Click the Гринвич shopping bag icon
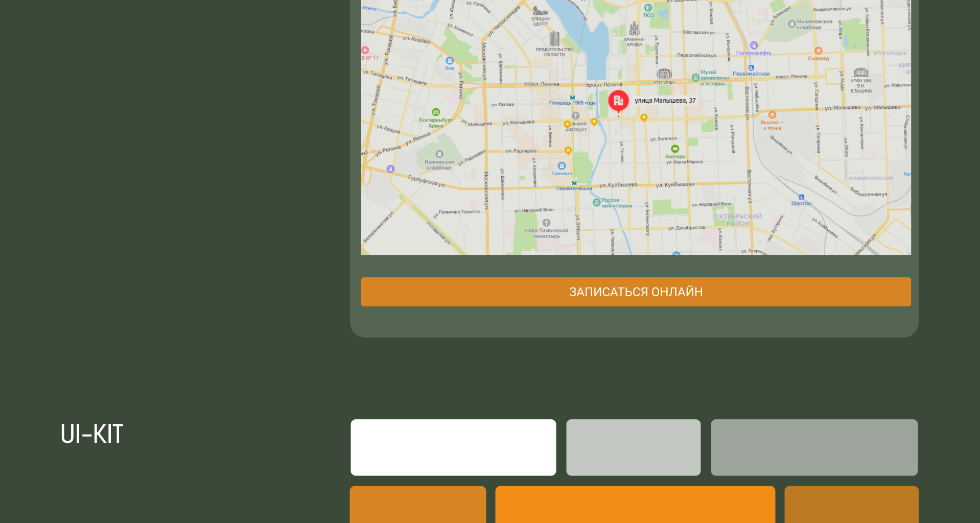Screen dimensions: 980x523 point(562,166)
